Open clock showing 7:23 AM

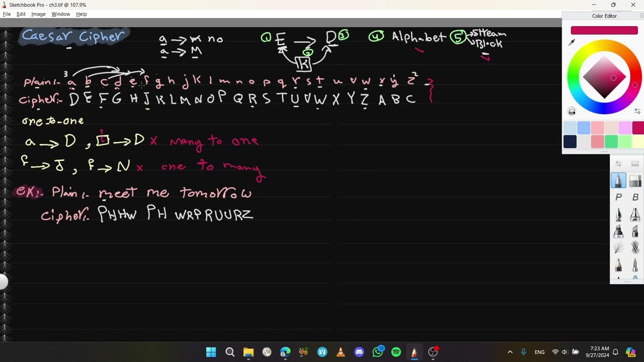(597, 352)
